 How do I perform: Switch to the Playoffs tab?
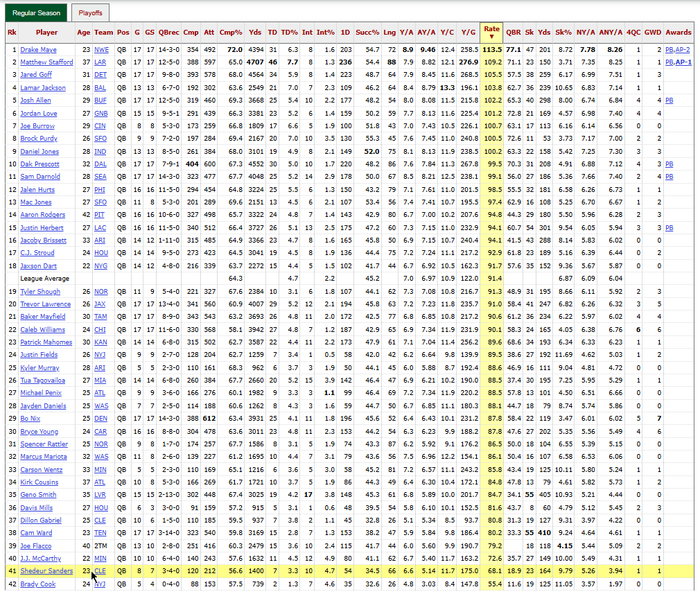(90, 13)
